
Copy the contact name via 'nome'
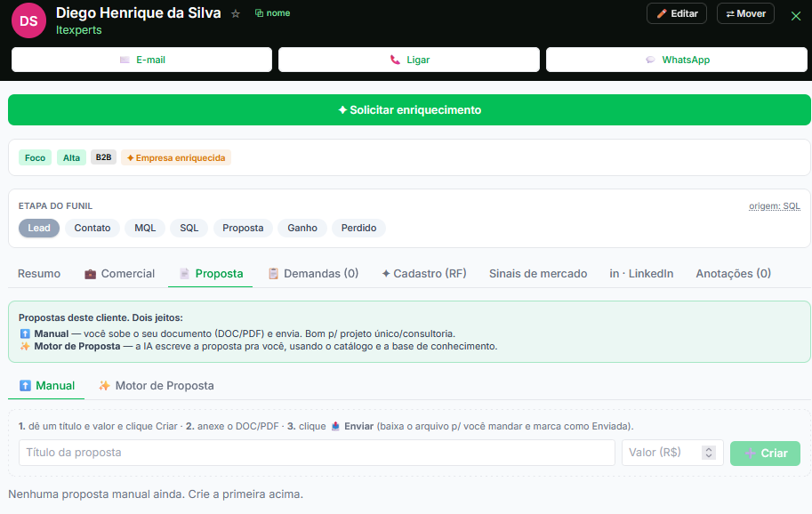tap(272, 13)
